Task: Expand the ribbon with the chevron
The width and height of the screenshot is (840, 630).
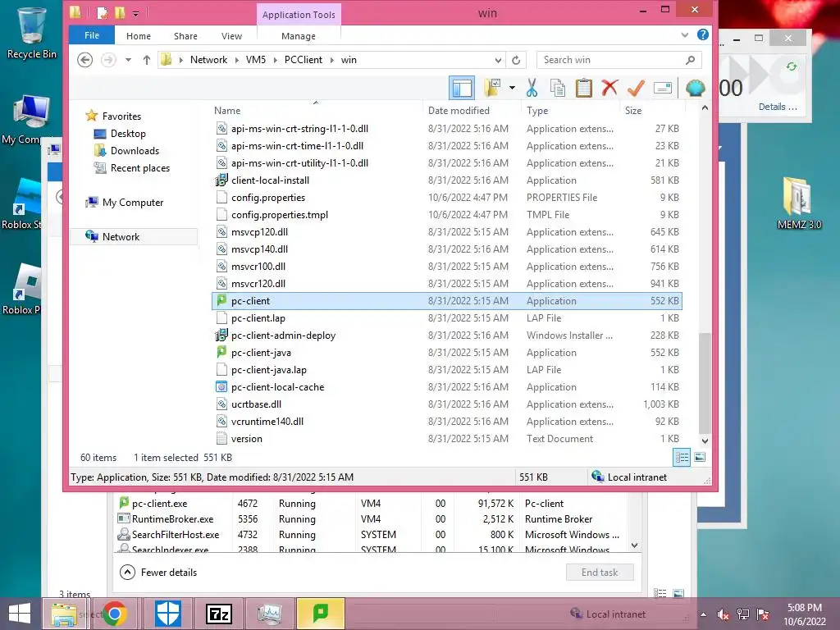Action: 685,34
